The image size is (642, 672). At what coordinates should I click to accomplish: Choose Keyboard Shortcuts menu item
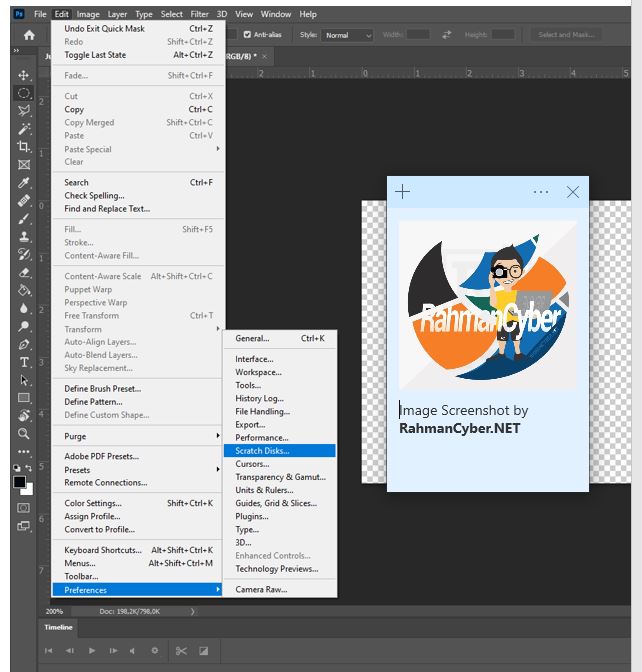tap(138, 550)
